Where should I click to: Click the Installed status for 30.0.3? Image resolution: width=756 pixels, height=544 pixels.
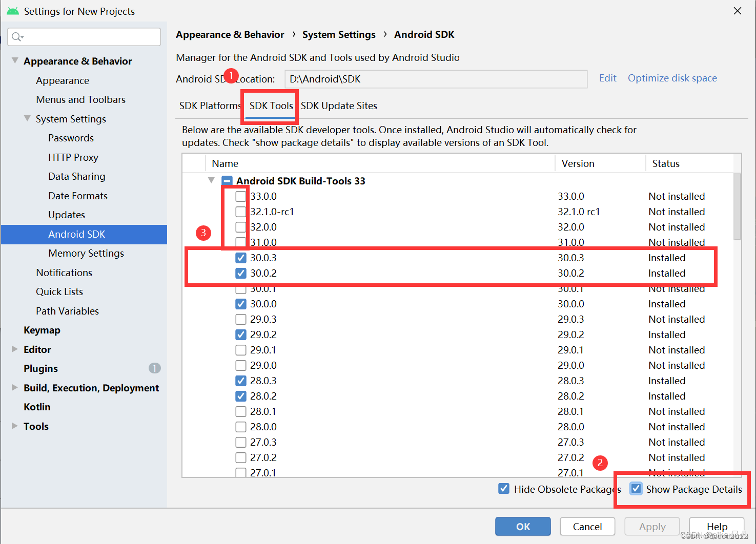[667, 258]
